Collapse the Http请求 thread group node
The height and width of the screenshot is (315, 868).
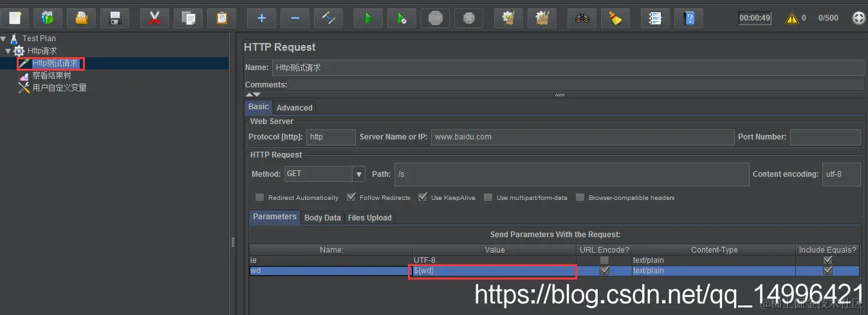(8, 51)
